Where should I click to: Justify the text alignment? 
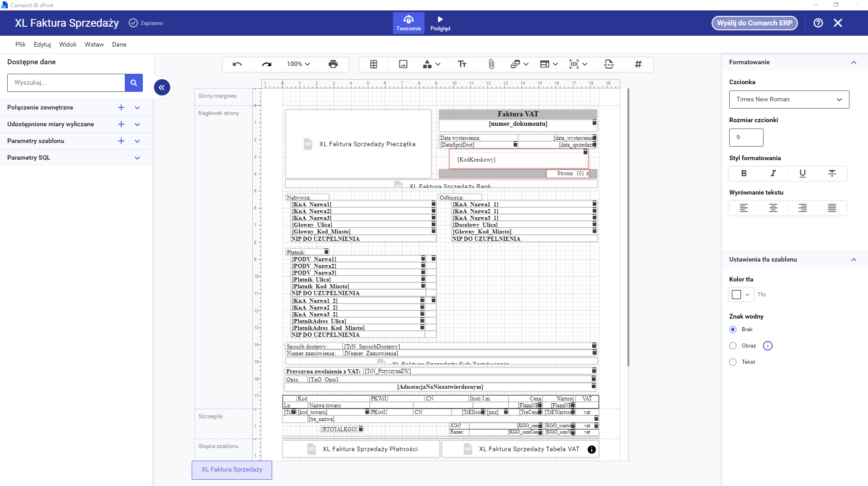pyautogui.click(x=832, y=208)
